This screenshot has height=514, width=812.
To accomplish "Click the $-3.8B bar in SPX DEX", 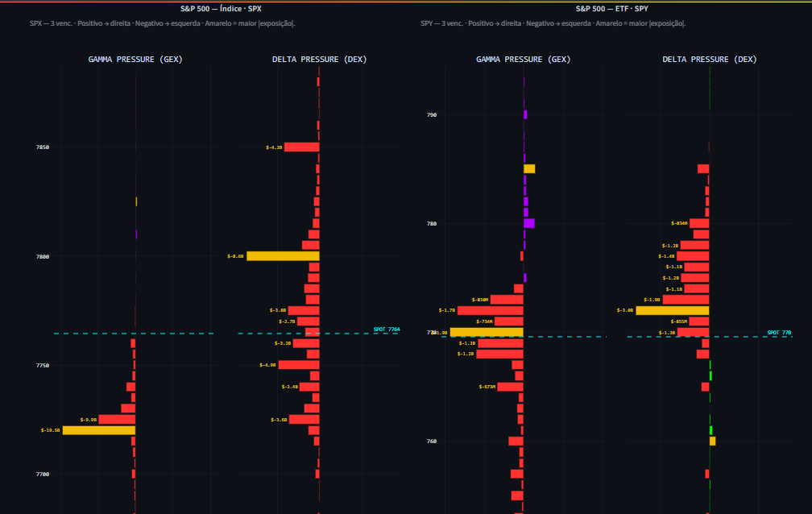I will (x=304, y=310).
